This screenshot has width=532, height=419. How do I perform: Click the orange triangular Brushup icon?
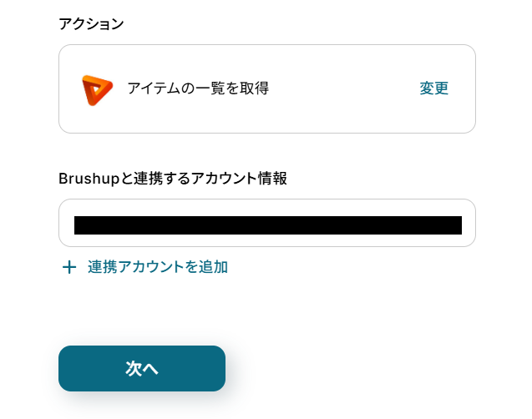pyautogui.click(x=97, y=89)
